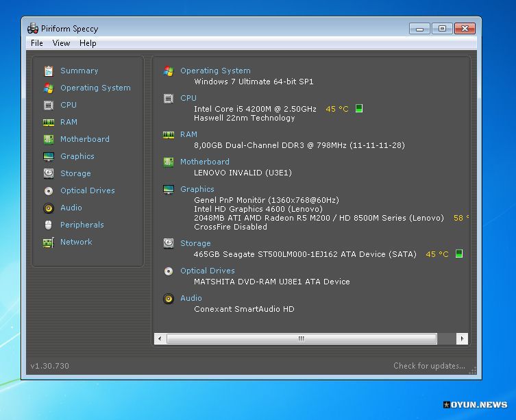Minimize the Speccy window
This screenshot has width=516, height=420.
[x=419, y=29]
